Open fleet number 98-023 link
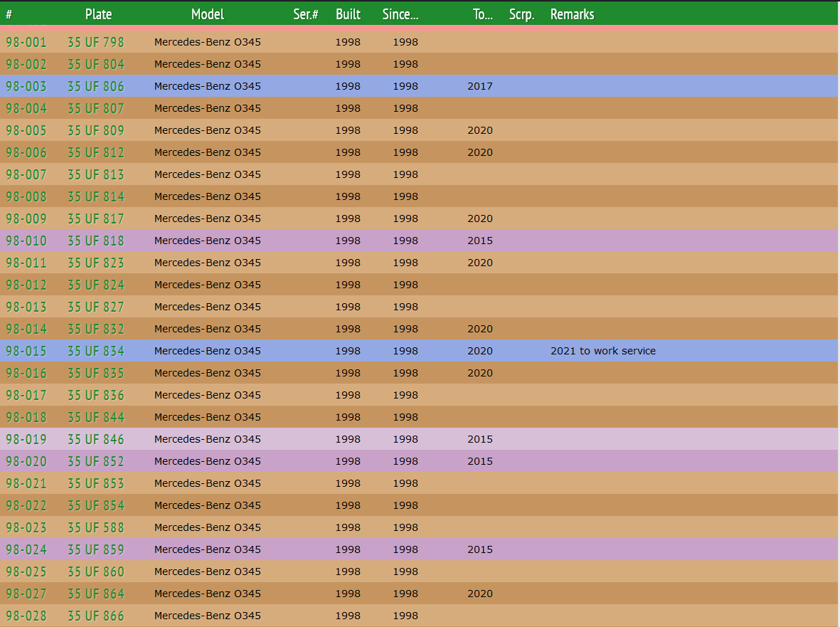Image resolution: width=840 pixels, height=627 pixels. [26, 528]
